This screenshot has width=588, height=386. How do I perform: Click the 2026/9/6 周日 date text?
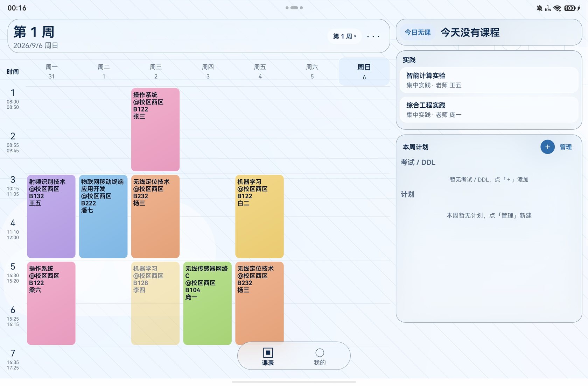click(x=36, y=46)
